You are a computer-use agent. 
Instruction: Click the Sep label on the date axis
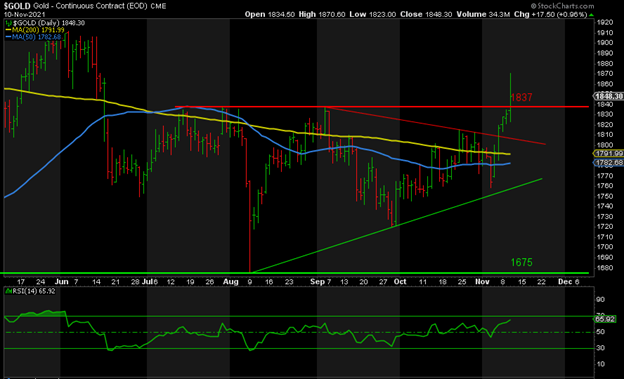317,282
